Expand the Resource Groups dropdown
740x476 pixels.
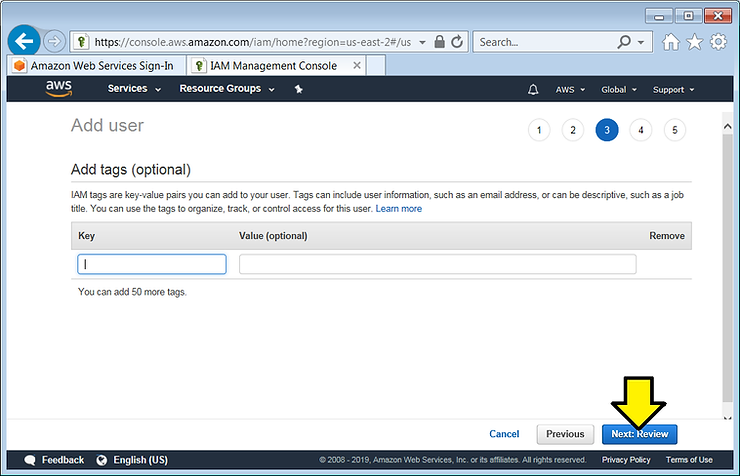pos(227,89)
